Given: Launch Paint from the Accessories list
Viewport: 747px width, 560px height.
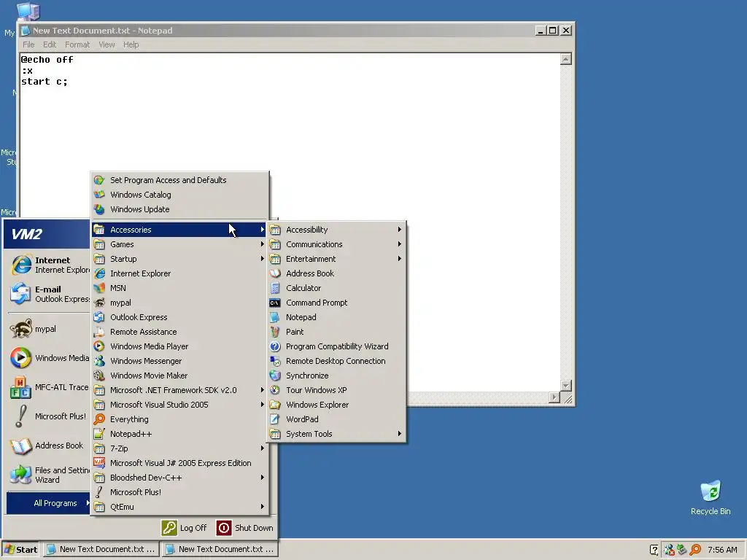Looking at the screenshot, I should click(337, 332).
